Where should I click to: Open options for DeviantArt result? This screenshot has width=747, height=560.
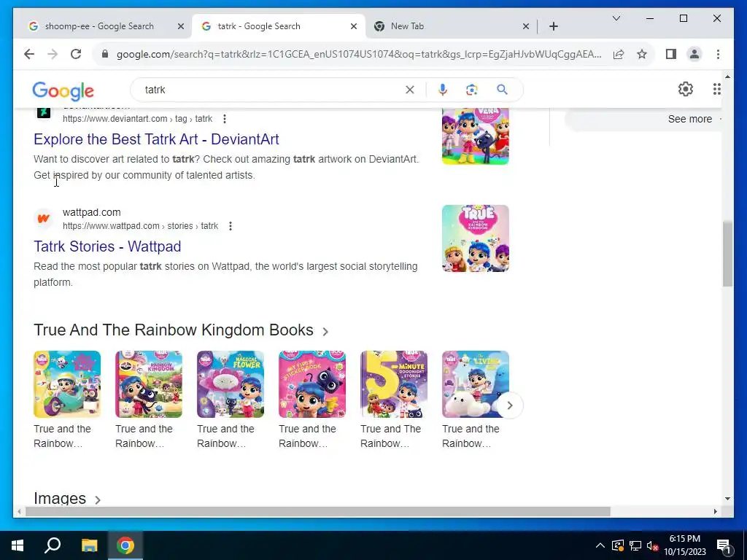click(225, 119)
